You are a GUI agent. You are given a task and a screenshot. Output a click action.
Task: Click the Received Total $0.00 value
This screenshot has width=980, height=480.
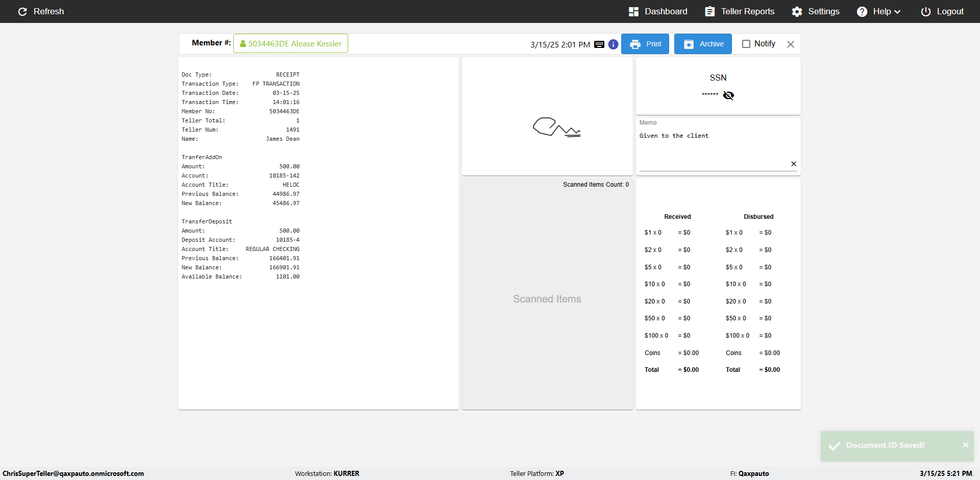(689, 370)
